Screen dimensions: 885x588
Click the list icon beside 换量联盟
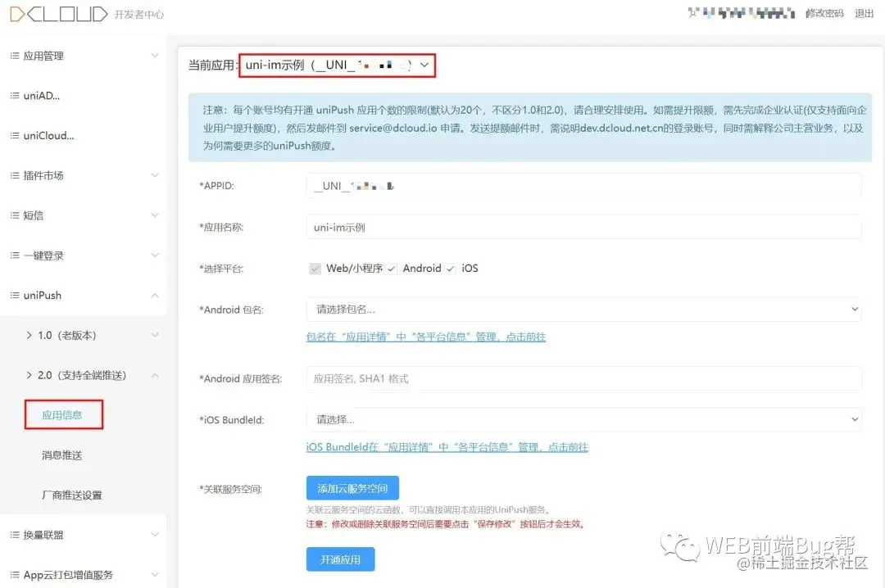(15, 535)
